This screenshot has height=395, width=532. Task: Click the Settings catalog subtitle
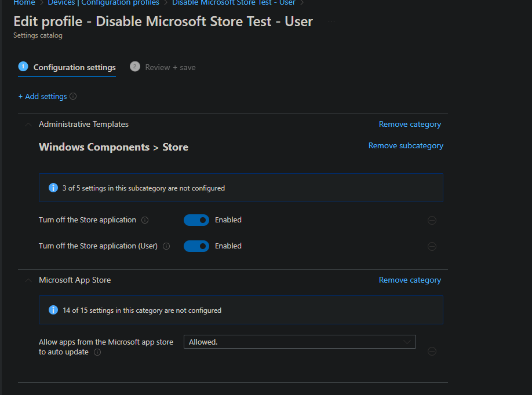coord(38,35)
